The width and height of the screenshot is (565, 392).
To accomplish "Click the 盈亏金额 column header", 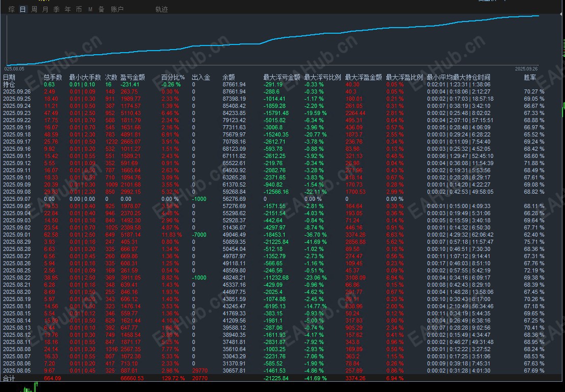I will tap(133, 77).
